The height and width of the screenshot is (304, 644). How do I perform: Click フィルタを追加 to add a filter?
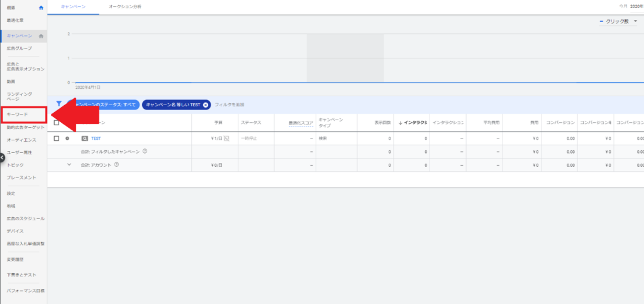(x=229, y=104)
